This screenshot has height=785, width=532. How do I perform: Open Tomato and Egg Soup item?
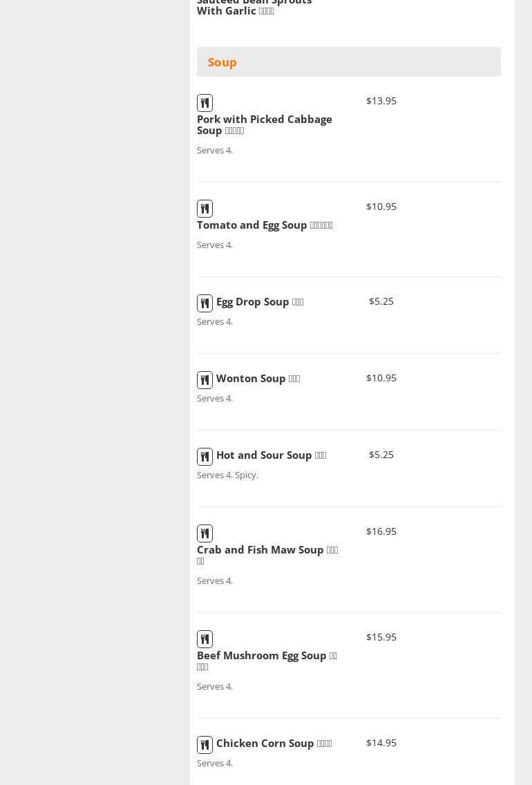click(265, 225)
